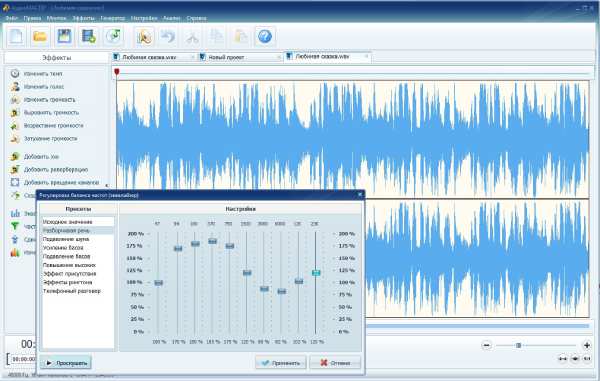Click the icon beside Добавить вращение каналов

click(x=15, y=182)
